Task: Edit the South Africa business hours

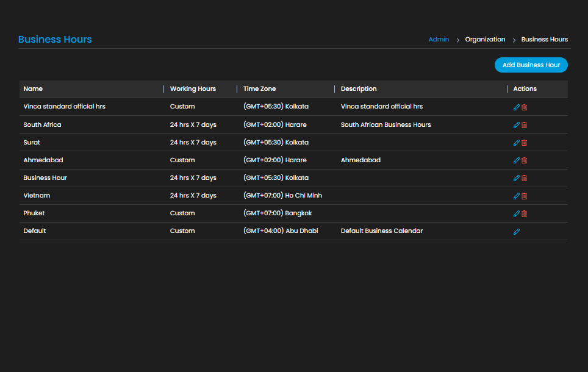Action: coord(517,125)
